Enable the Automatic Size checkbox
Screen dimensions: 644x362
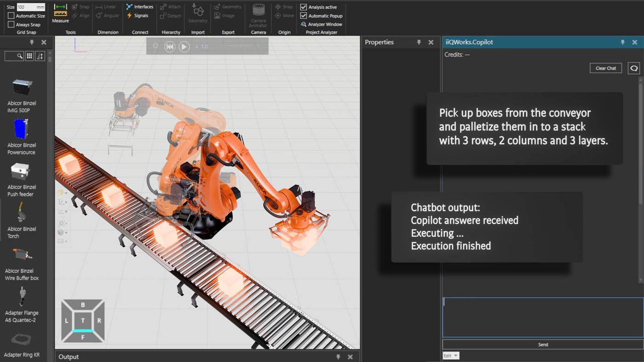(10, 16)
